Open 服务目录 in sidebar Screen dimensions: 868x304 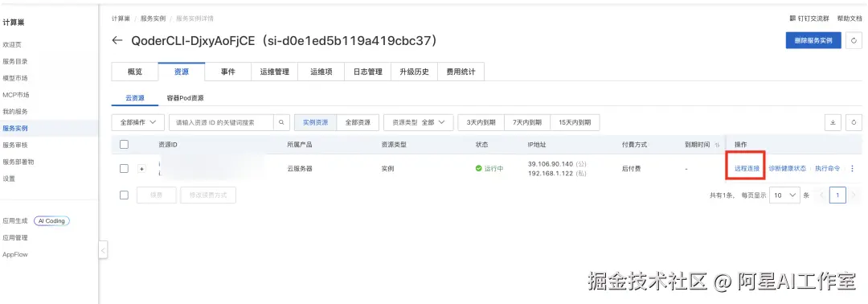click(15, 61)
